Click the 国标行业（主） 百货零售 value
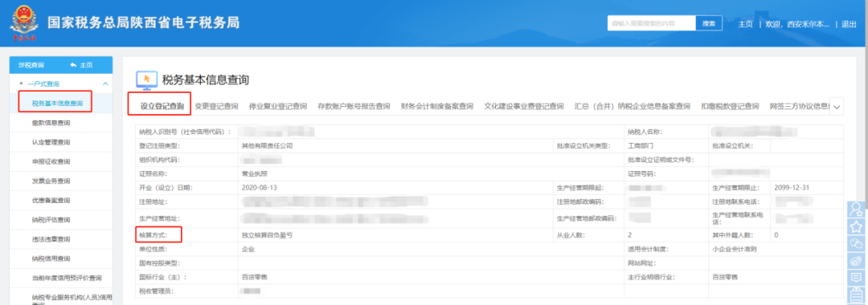868x305 pixels. click(x=255, y=277)
